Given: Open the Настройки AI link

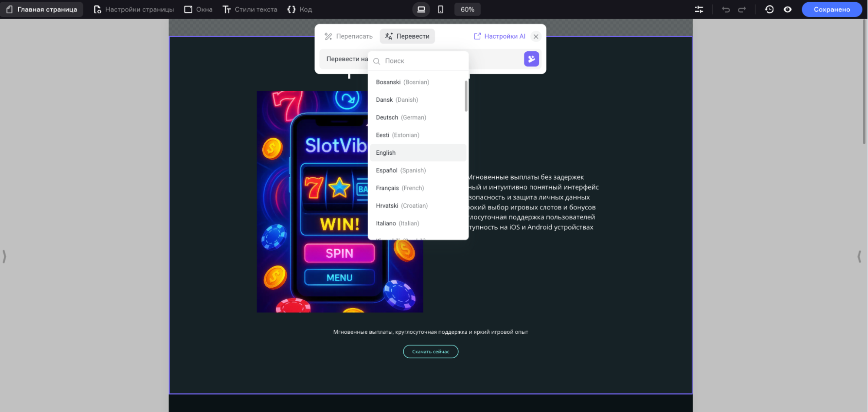Looking at the screenshot, I should 499,36.
